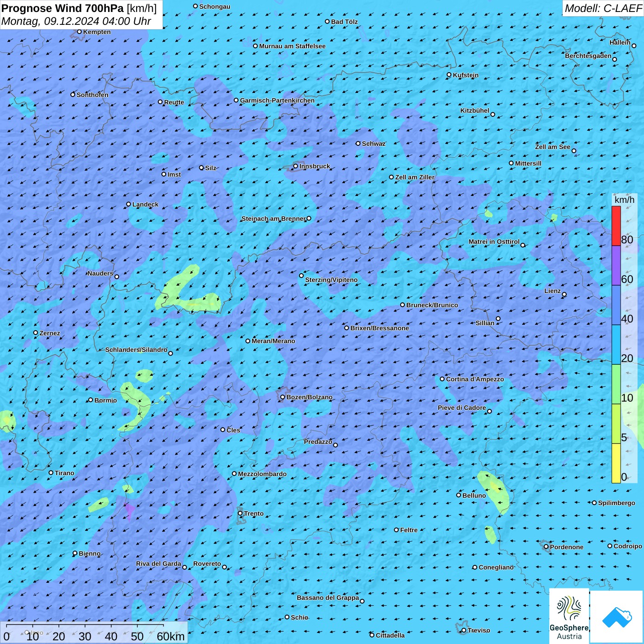
Task: Click the Lienz city label
Action: (x=552, y=291)
